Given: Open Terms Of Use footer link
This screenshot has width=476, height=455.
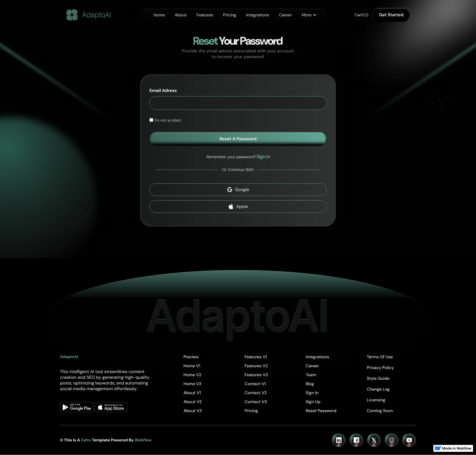Looking at the screenshot, I should coord(380,357).
